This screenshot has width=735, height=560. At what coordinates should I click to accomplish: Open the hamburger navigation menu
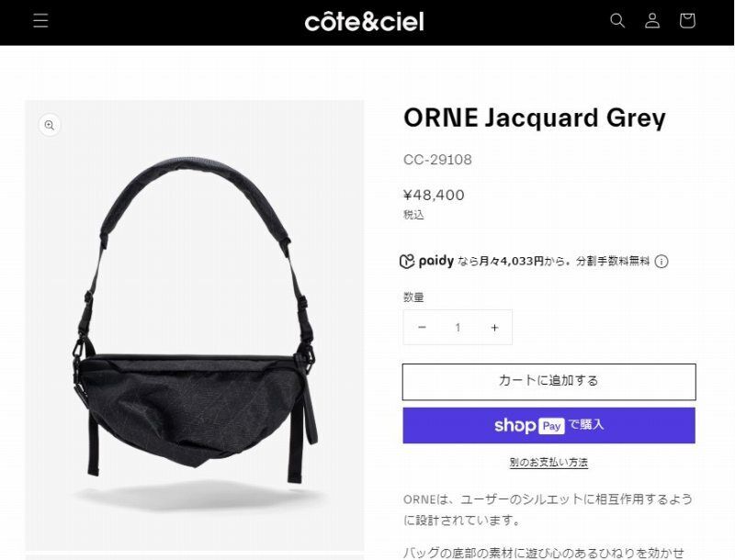click(x=40, y=20)
